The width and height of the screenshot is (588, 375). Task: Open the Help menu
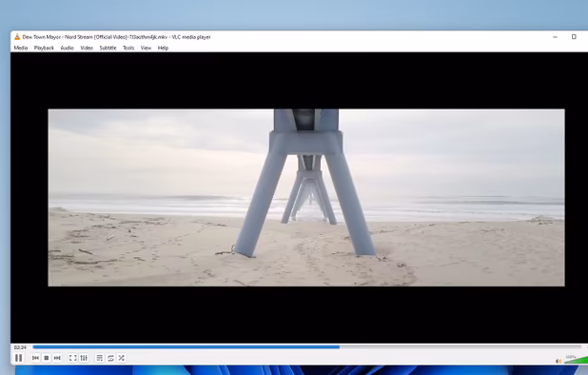[163, 48]
